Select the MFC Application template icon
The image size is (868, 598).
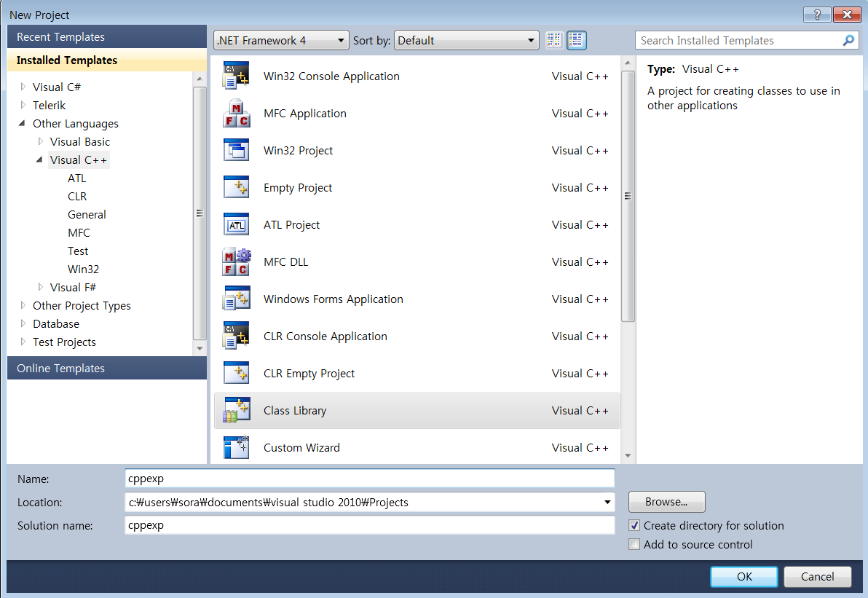236,113
